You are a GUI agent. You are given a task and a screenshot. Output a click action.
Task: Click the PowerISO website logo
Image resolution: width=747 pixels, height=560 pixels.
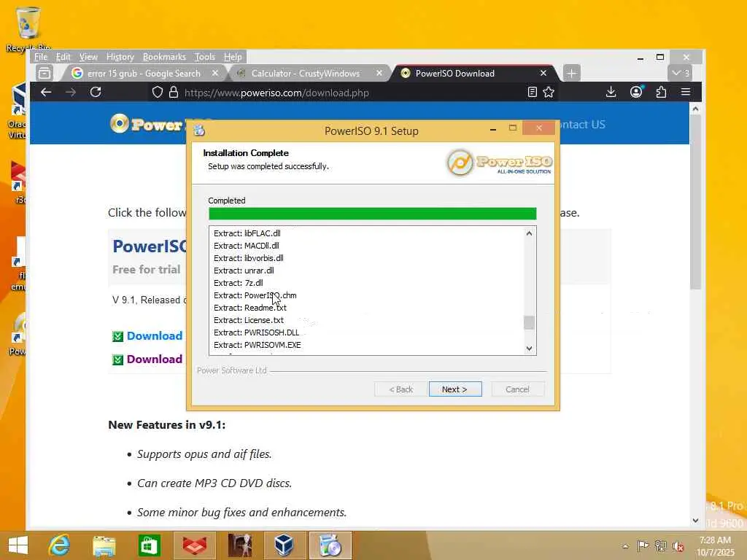[x=147, y=124]
